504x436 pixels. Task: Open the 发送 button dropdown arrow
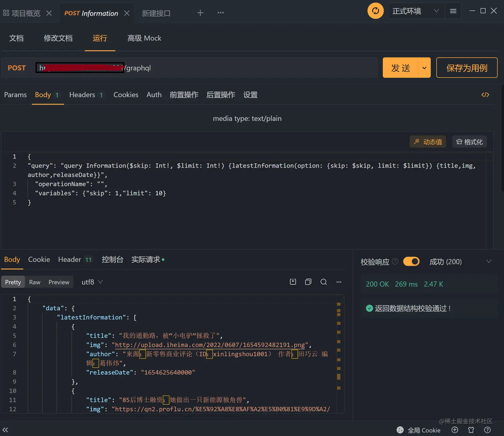click(424, 68)
